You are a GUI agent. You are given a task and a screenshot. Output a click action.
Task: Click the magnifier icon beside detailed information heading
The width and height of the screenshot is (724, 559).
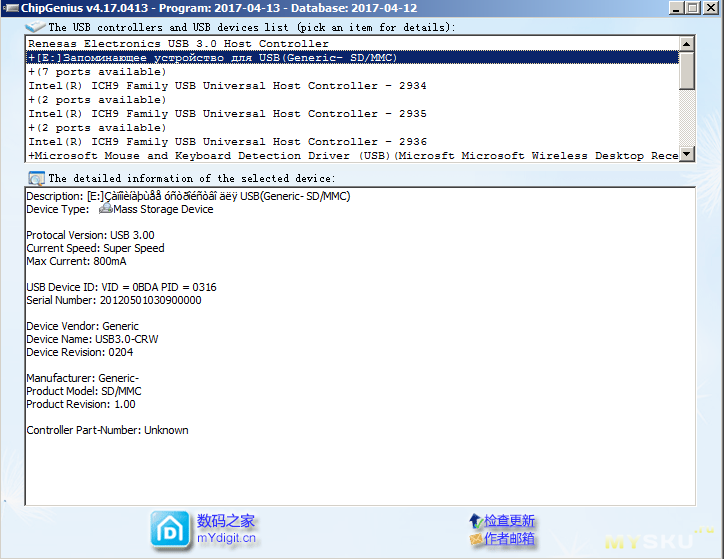(36, 178)
